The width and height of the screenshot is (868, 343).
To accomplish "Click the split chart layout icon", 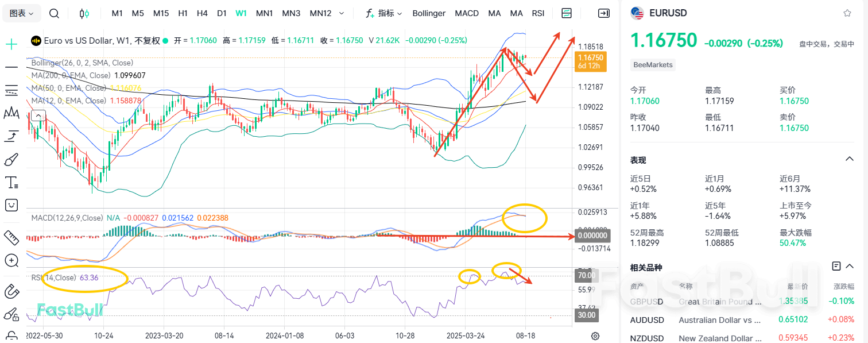I will (566, 13).
